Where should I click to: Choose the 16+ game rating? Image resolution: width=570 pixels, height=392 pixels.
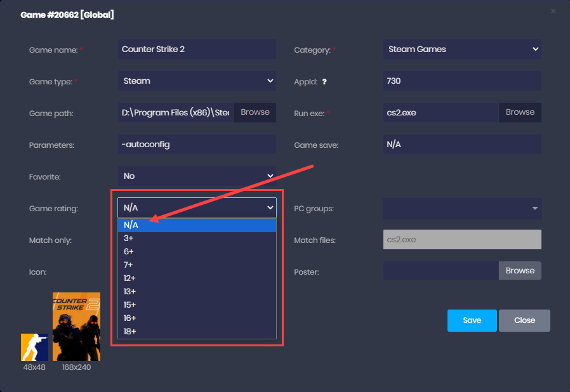[x=197, y=318]
